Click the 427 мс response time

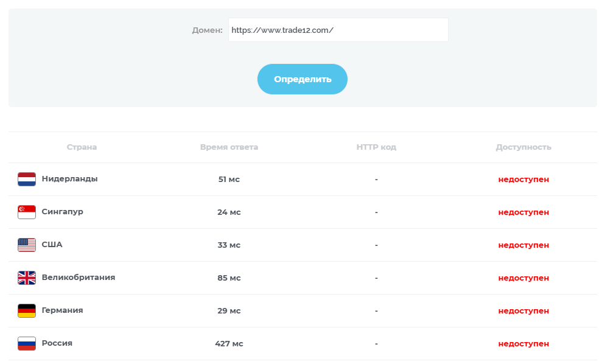click(x=229, y=344)
